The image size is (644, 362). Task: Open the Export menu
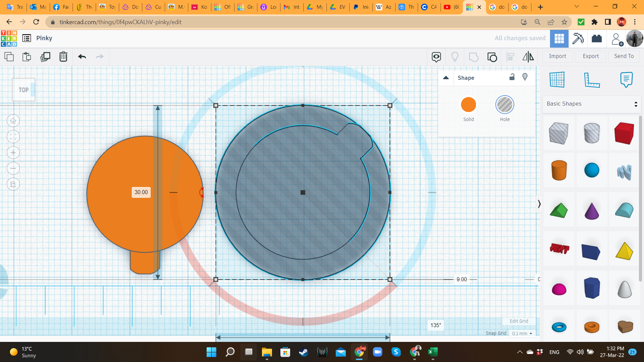pyautogui.click(x=591, y=56)
